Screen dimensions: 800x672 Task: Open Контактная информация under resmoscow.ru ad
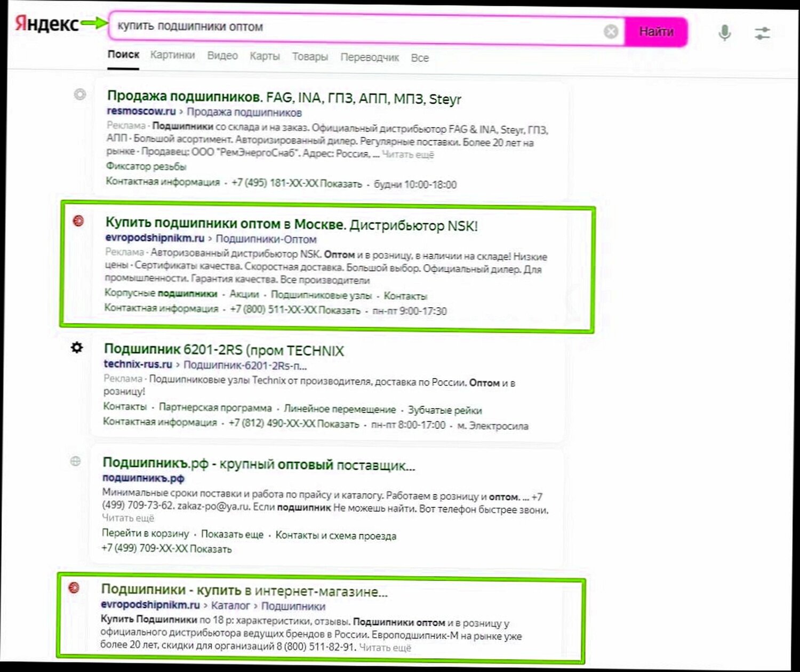[163, 182]
